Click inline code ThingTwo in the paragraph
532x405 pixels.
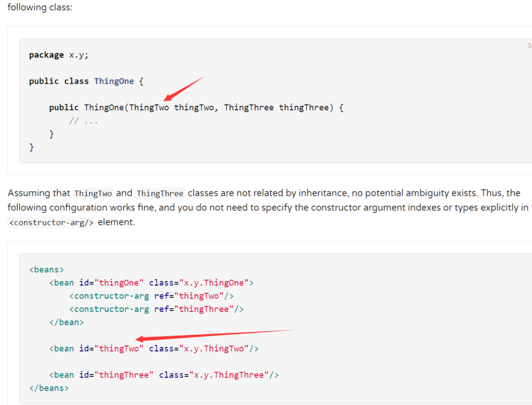pyautogui.click(x=93, y=193)
